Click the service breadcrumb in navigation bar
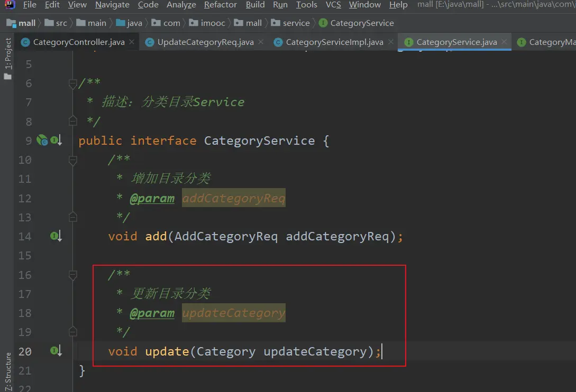Viewport: 576px width, 392px height. coord(296,23)
